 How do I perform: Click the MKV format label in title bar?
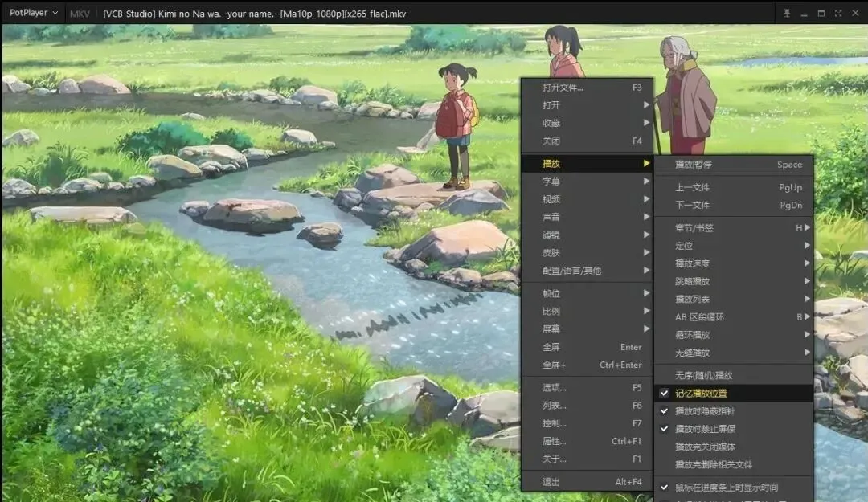(80, 14)
